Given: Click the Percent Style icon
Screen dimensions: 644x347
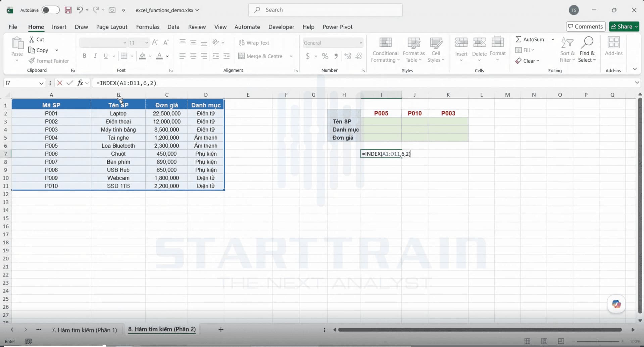Looking at the screenshot, I should click(x=325, y=56).
